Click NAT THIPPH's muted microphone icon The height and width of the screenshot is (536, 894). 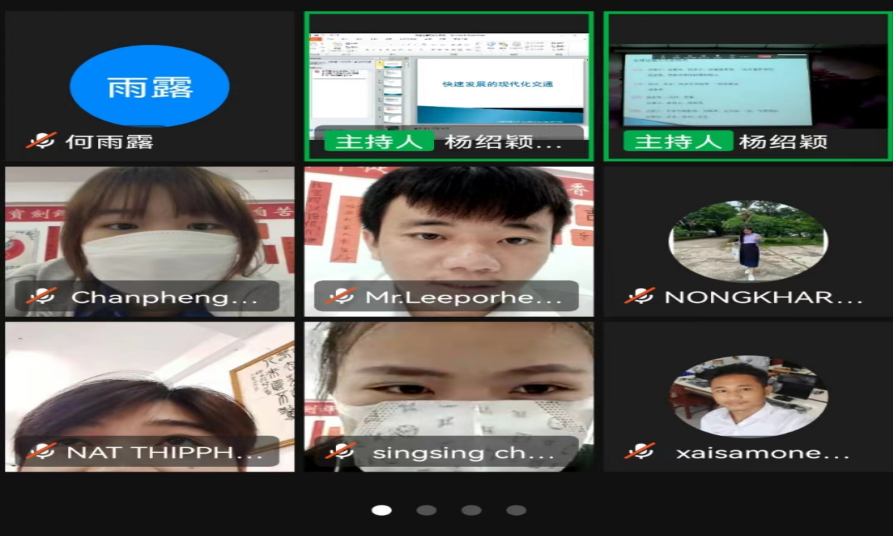(x=41, y=452)
